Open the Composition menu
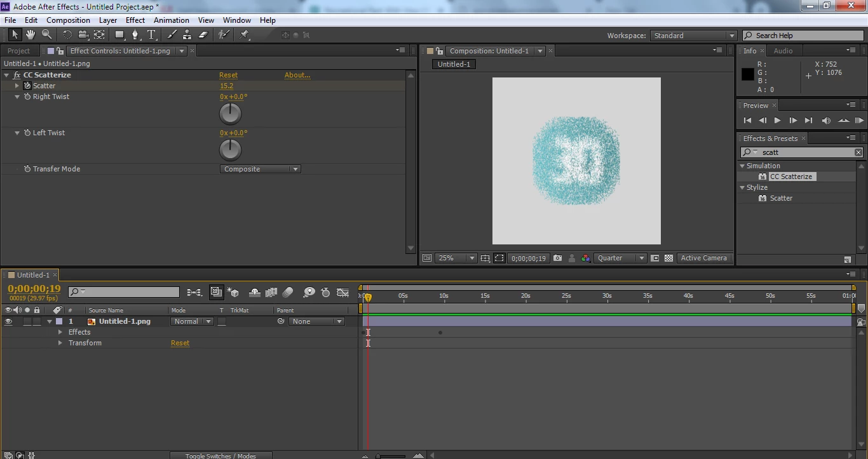Image resolution: width=868 pixels, height=459 pixels. 68,20
